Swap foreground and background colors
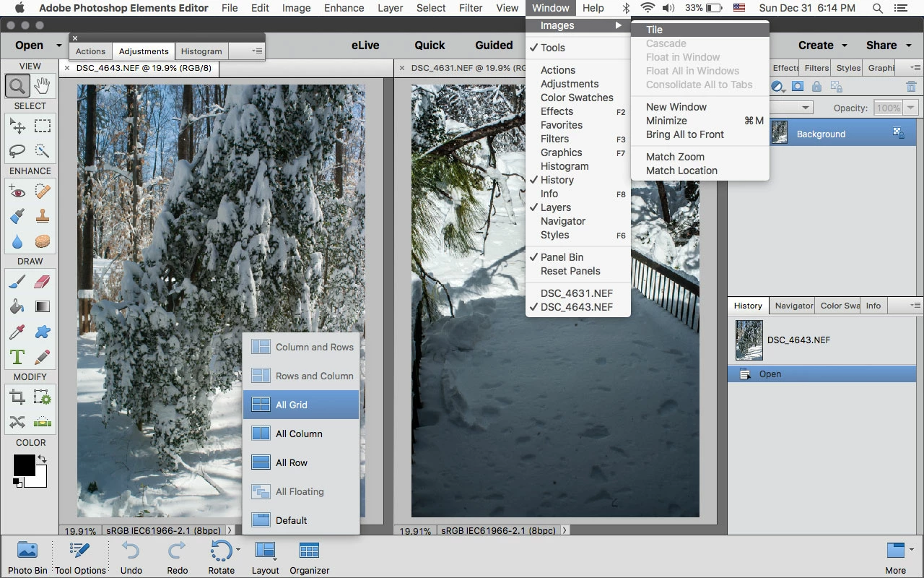Viewport: 924px width, 578px height. pos(42,459)
